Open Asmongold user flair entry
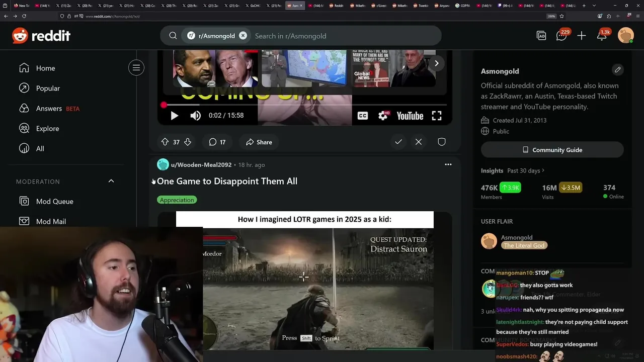This screenshot has width=644, height=362. coord(514,241)
